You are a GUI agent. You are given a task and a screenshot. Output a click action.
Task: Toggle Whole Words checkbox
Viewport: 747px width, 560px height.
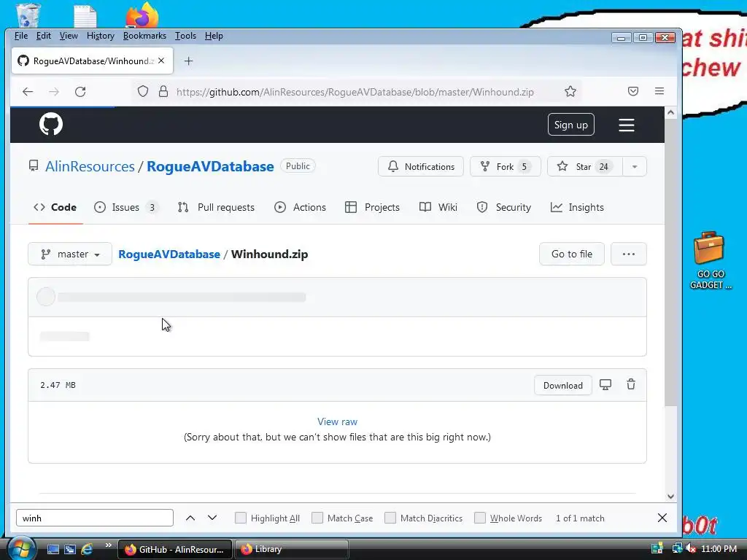pyautogui.click(x=480, y=518)
